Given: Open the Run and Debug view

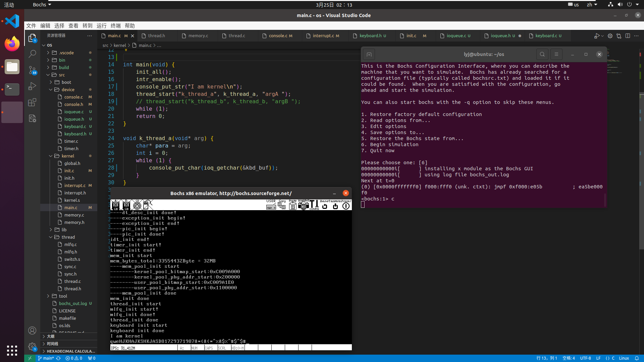Looking at the screenshot, I should coord(32,86).
